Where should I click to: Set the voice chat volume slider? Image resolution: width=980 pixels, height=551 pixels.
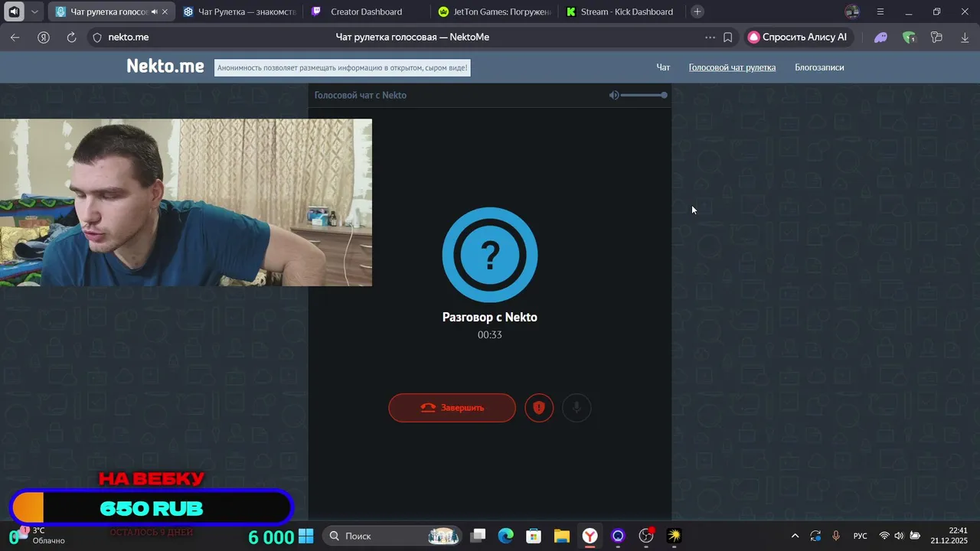644,95
